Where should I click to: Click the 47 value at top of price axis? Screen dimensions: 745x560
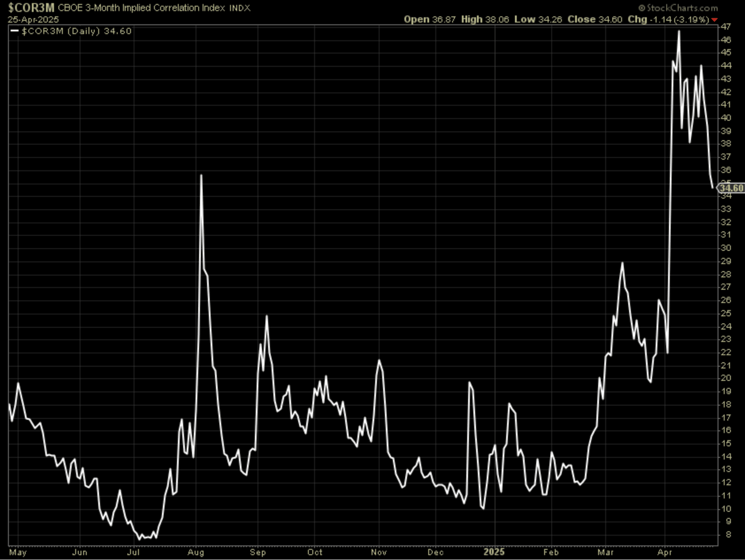point(726,27)
